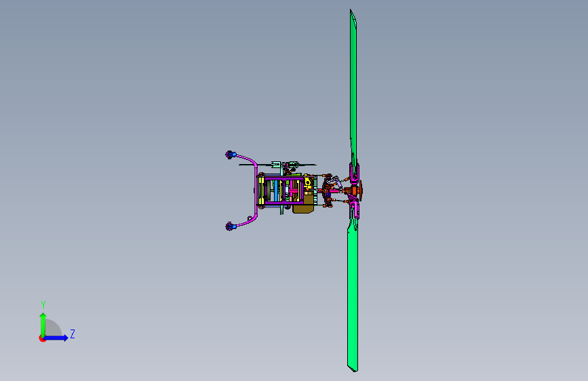Click the blue Z axis arrow of the triad
Screen dimensions: 588x381
(x=56, y=338)
